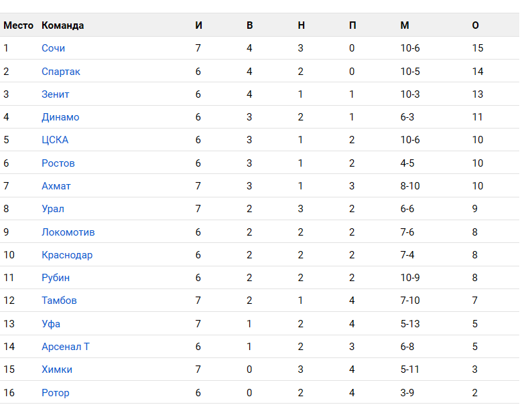This screenshot has width=532, height=417.
Task: Click the М goals column header
Action: click(x=405, y=25)
